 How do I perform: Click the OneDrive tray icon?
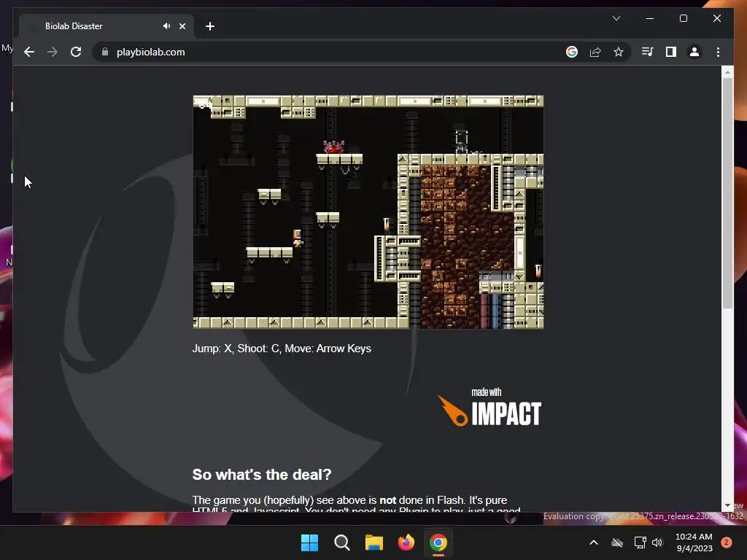[617, 542]
